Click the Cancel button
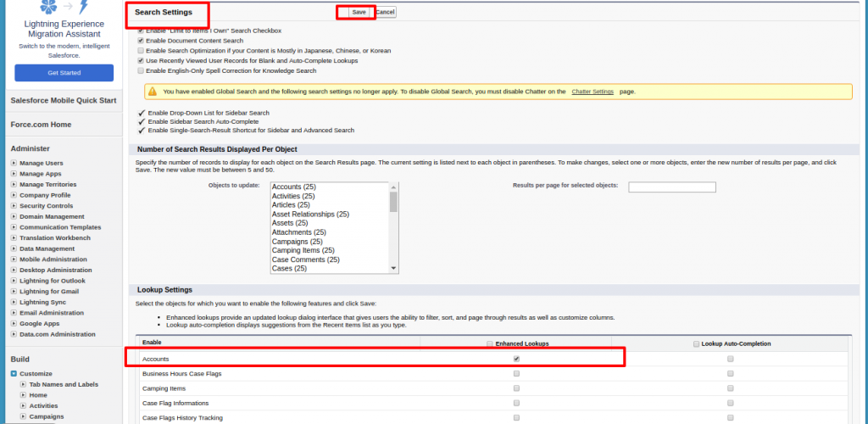868x424 pixels. click(385, 13)
